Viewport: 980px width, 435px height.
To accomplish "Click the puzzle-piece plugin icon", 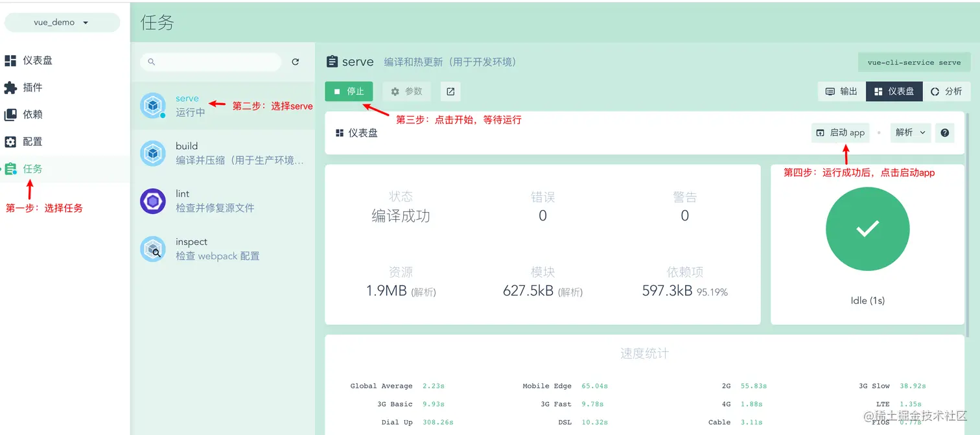I will pyautogui.click(x=10, y=88).
